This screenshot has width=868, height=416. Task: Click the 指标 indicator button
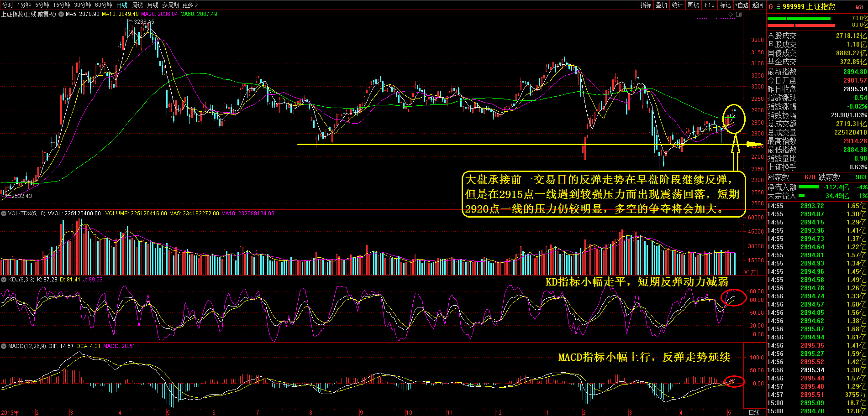[646, 5]
